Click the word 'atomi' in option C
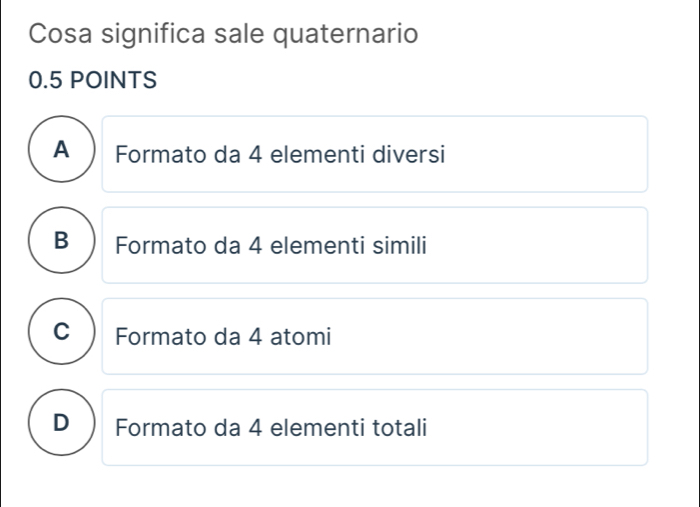The width and height of the screenshot is (700, 507). (x=299, y=337)
